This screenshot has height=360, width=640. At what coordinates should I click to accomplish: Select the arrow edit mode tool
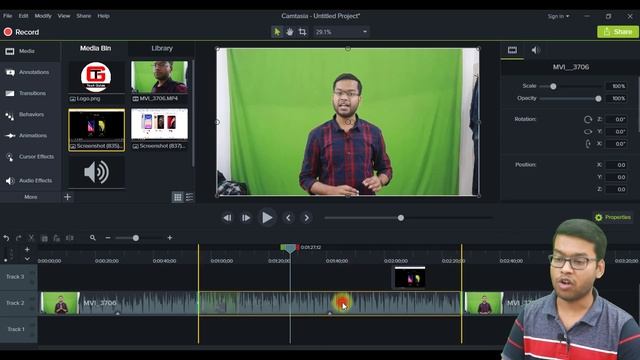(x=277, y=32)
